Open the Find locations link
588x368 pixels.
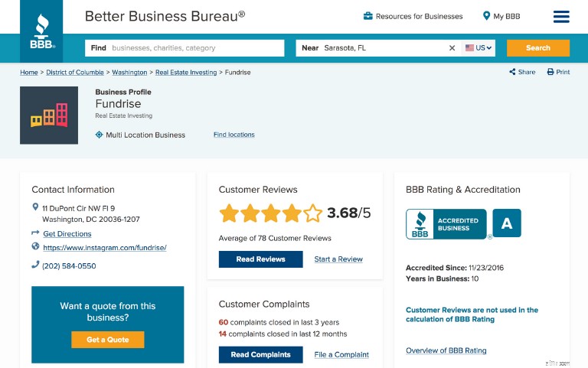(x=234, y=135)
